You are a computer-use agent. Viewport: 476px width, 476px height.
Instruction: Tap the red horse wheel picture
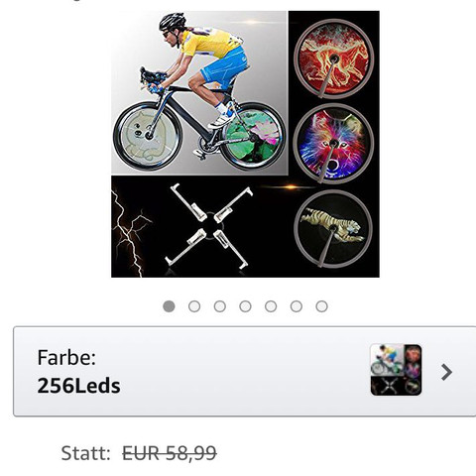pyautogui.click(x=334, y=59)
